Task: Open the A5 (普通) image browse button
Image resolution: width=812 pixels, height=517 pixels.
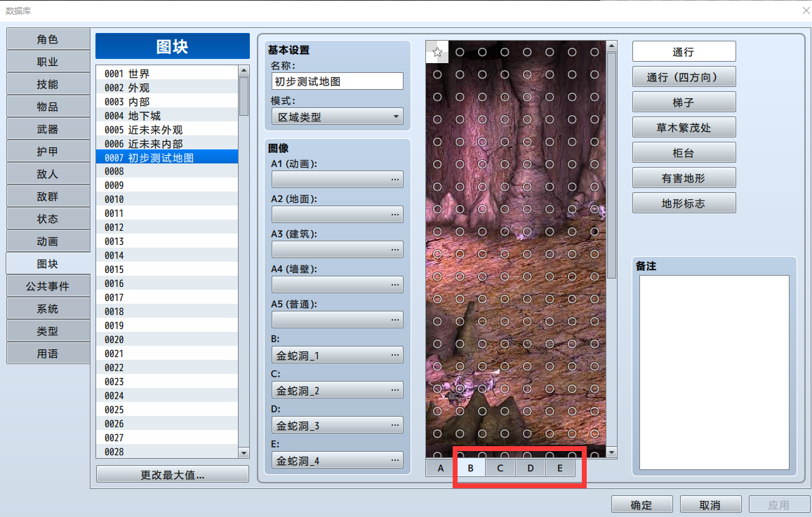Action: click(337, 320)
